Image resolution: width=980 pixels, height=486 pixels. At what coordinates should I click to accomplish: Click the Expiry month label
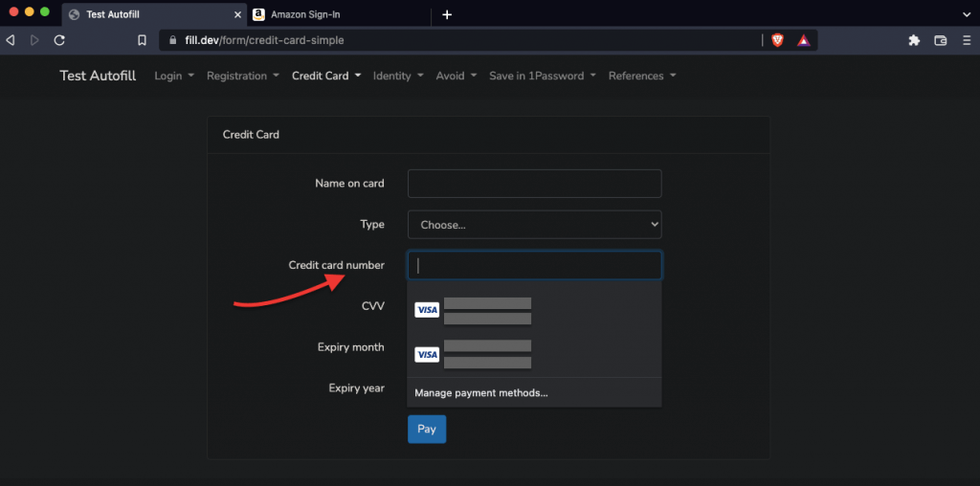pyautogui.click(x=350, y=347)
